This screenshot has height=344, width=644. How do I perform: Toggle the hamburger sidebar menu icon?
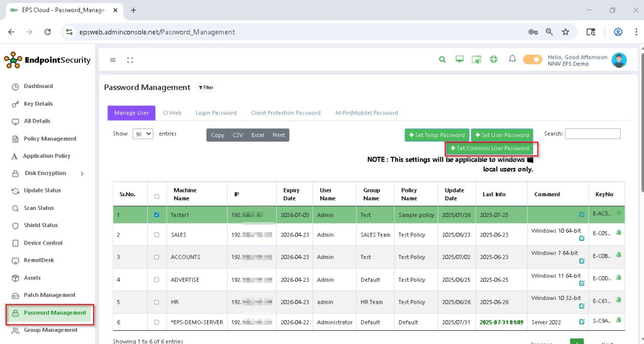113,60
